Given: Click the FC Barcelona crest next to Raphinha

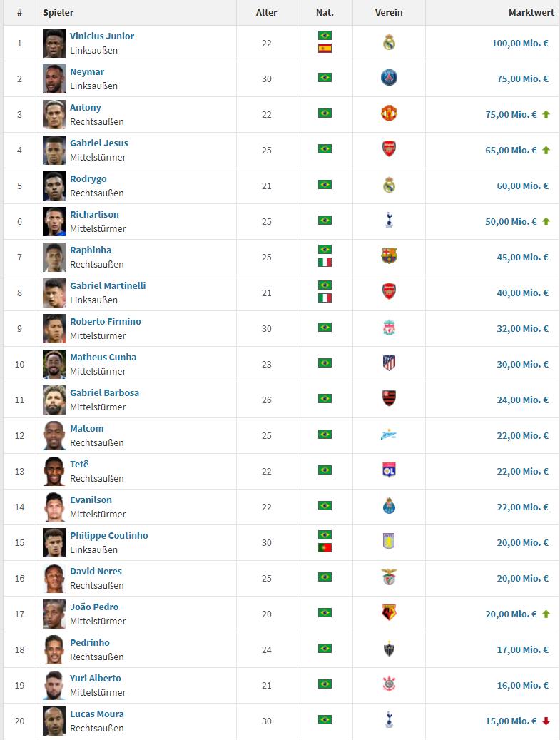Looking at the screenshot, I should [x=389, y=257].
